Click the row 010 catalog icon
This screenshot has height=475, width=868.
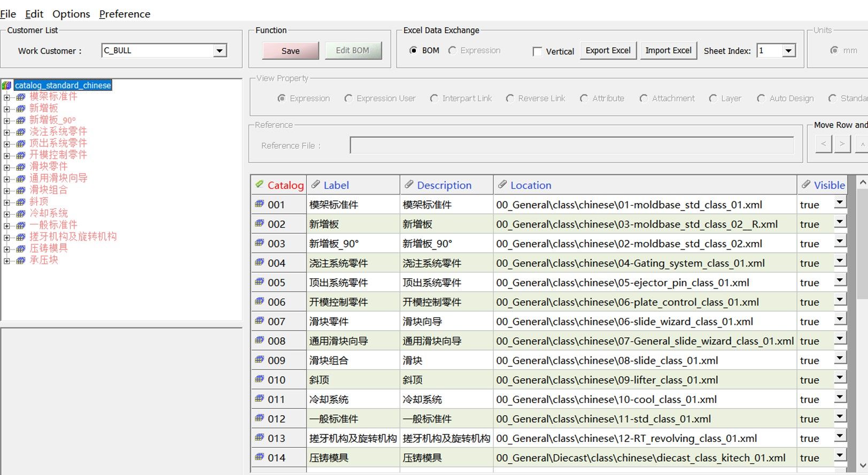click(260, 379)
